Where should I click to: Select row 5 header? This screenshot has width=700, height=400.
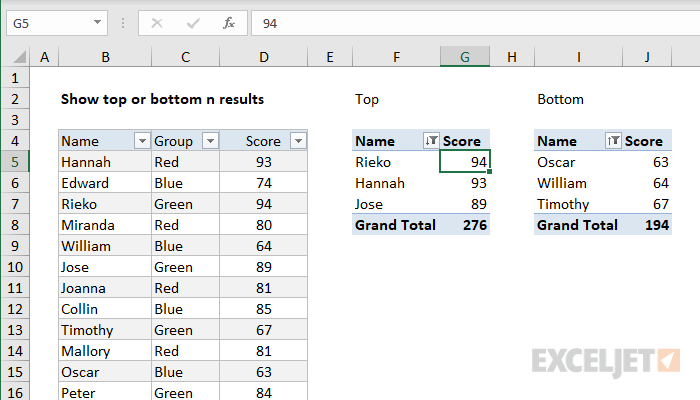point(15,162)
